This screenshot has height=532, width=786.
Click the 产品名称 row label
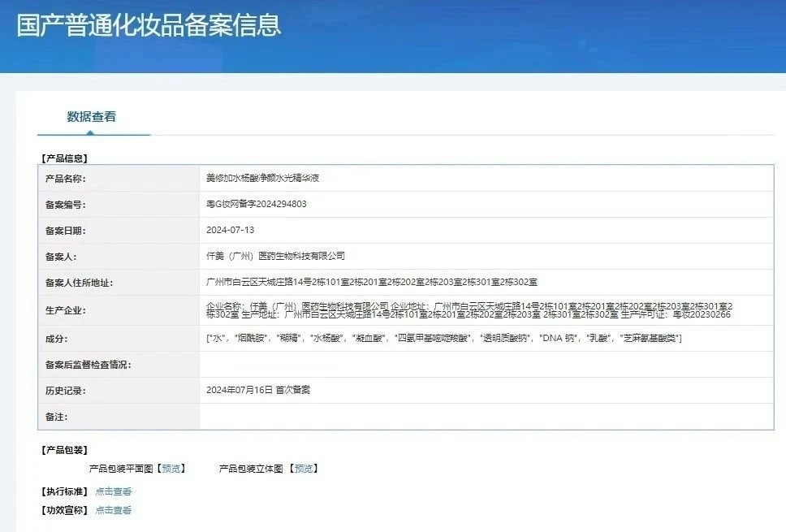tap(65, 179)
